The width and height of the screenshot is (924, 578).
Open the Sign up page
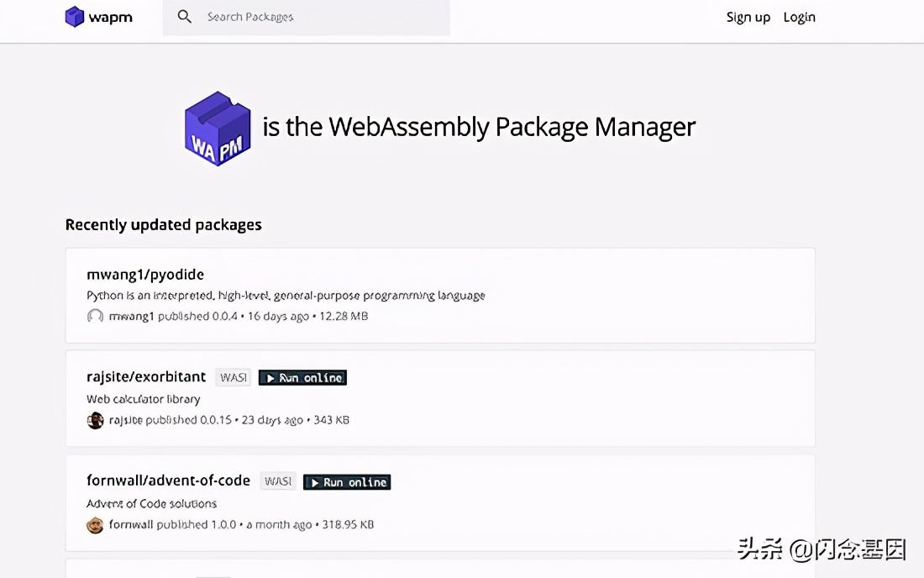point(748,17)
